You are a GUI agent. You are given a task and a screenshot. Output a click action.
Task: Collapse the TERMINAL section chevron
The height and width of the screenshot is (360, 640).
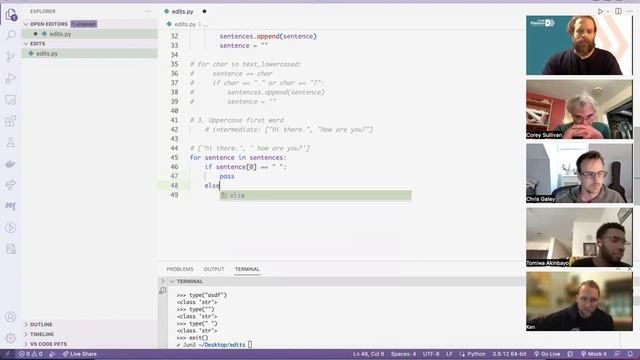(x=173, y=282)
